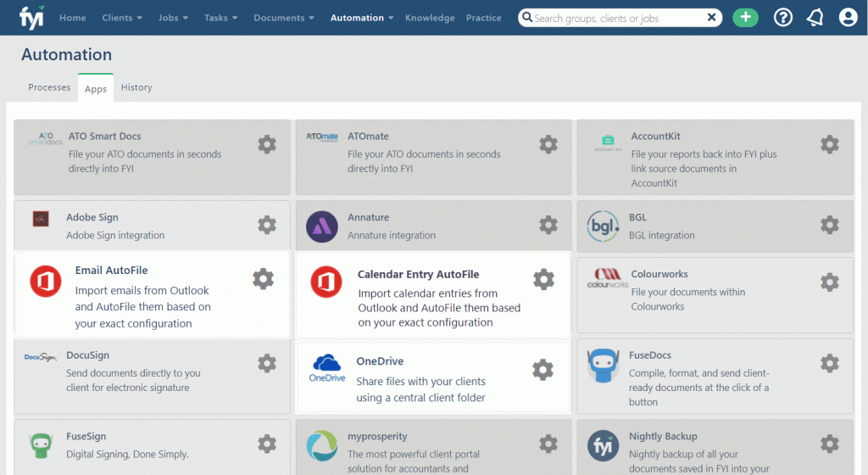Image resolution: width=868 pixels, height=475 pixels.
Task: Click 'Adobe Sign integration' description
Action: (x=115, y=235)
